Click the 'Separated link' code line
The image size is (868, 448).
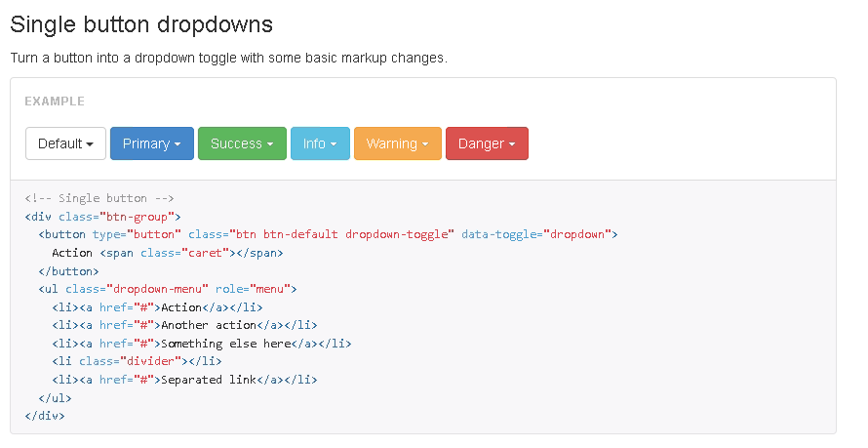184,380
